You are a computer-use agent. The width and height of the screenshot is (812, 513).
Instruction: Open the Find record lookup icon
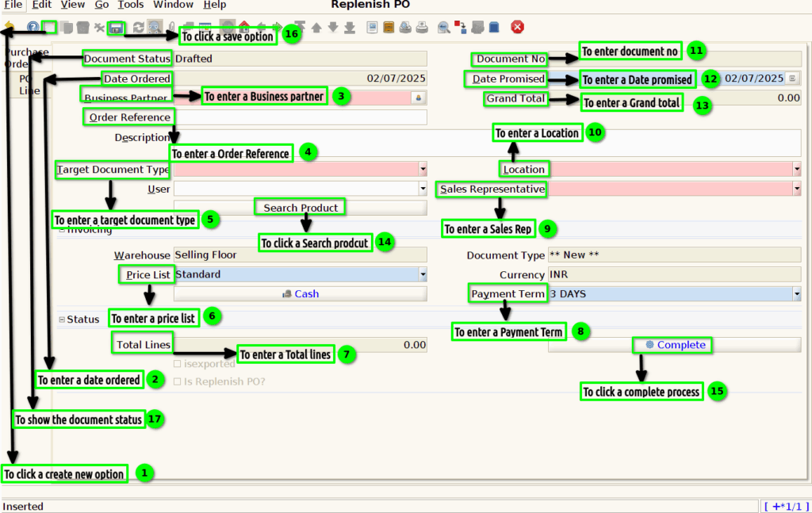coord(155,27)
